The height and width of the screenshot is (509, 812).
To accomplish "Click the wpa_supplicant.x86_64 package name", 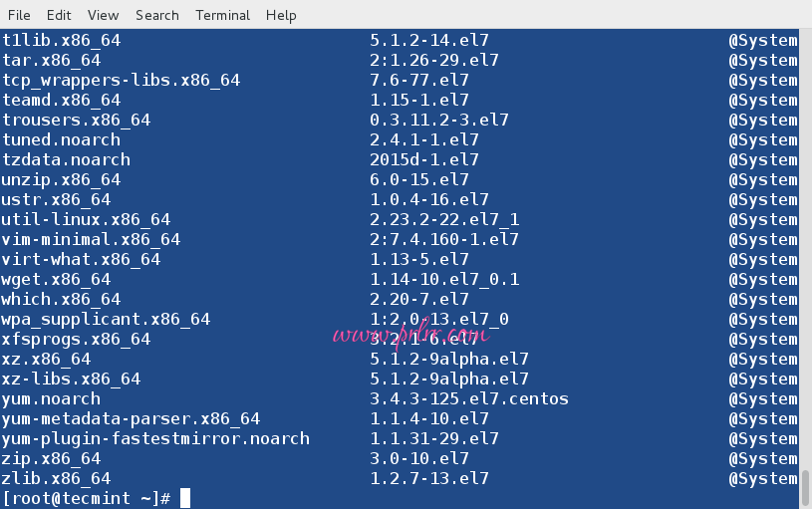I will [x=106, y=319].
